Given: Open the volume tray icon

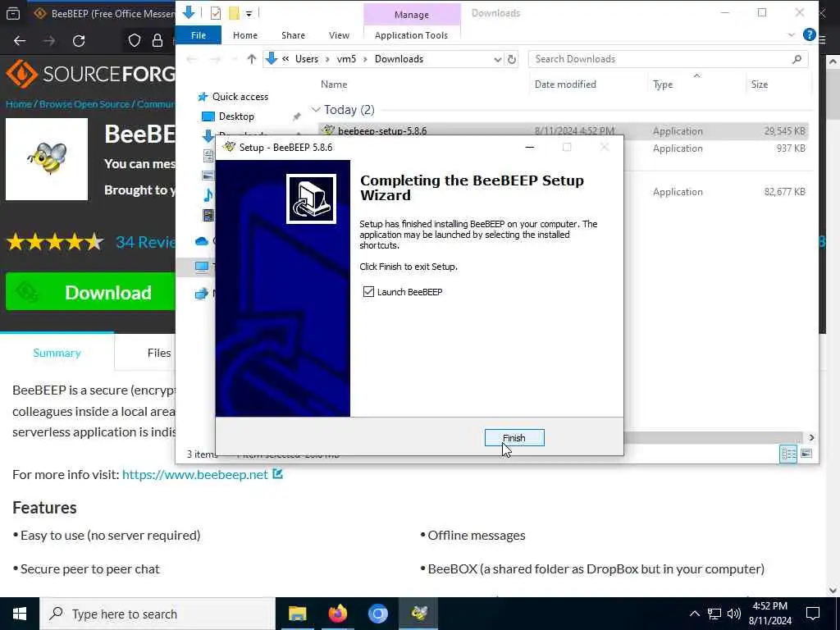Looking at the screenshot, I should coord(734,614).
